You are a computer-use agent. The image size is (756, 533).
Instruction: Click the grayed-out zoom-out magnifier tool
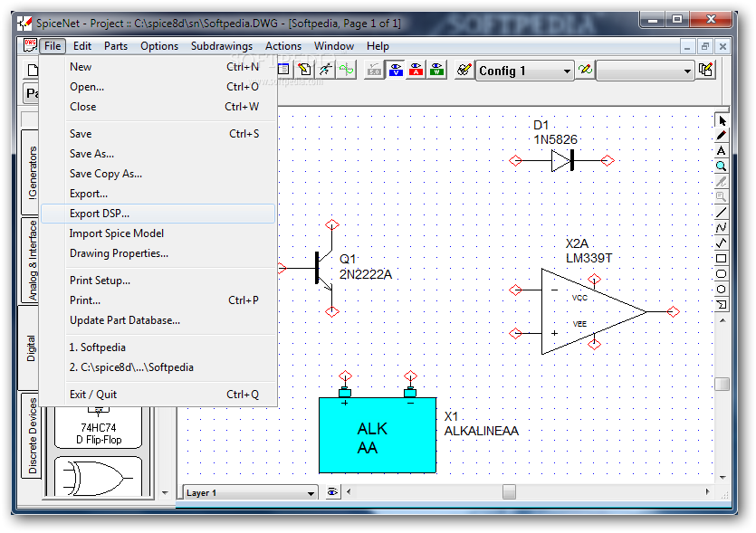(x=722, y=197)
